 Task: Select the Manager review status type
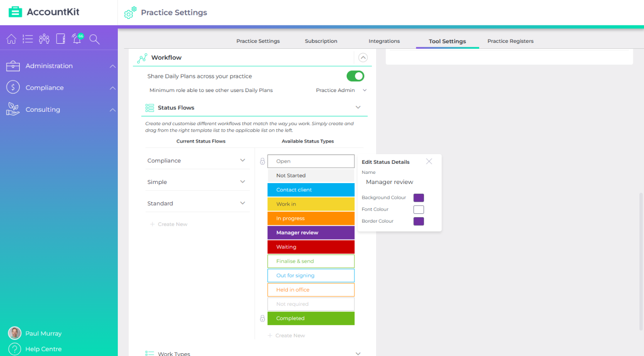click(311, 232)
